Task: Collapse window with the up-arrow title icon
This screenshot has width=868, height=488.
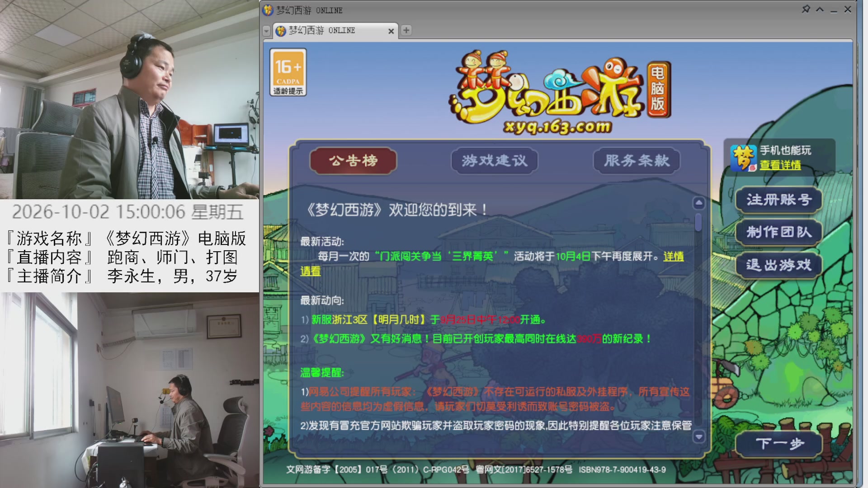Action: pyautogui.click(x=820, y=9)
